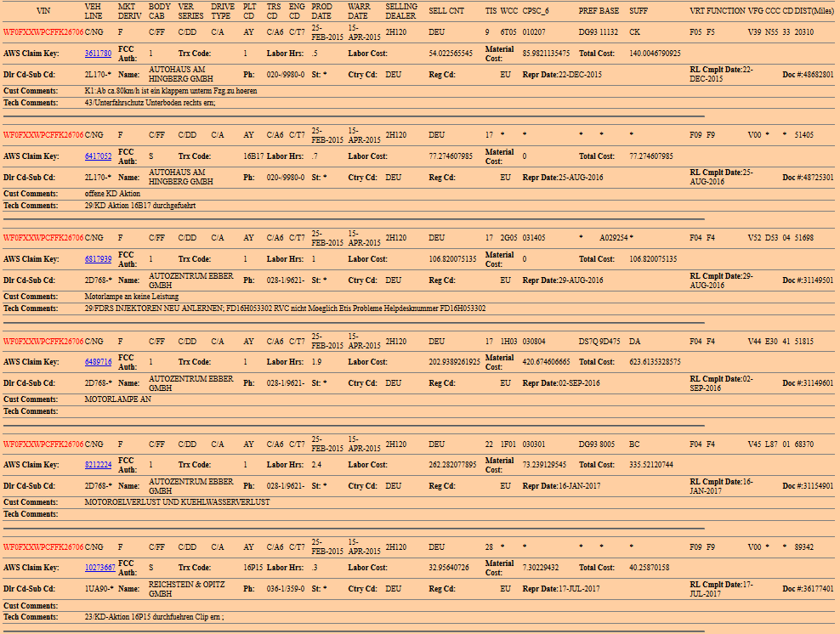
Task: Click the total cost value 623.6135328575
Action: click(655, 362)
